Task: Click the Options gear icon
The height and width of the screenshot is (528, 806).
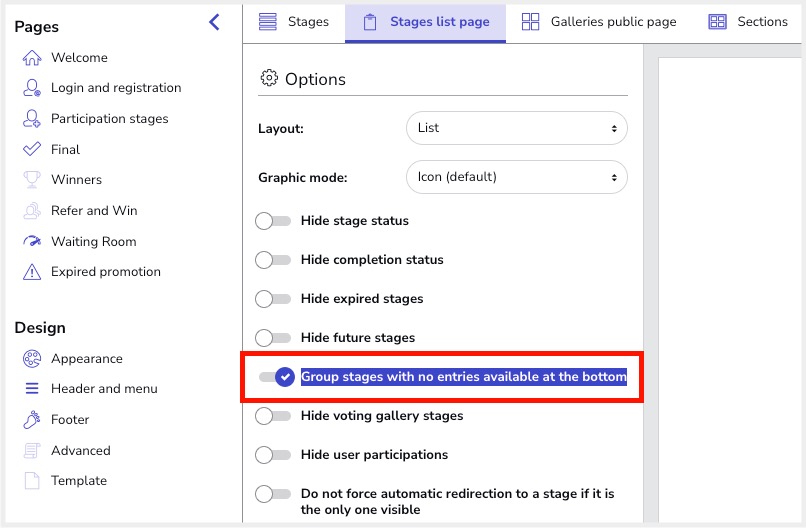Action: point(269,78)
